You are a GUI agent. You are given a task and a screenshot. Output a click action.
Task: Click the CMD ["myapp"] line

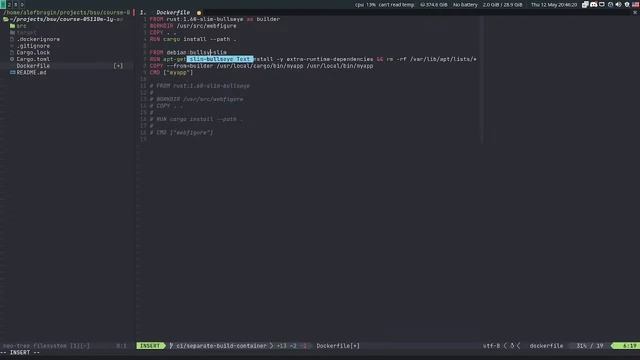171,72
